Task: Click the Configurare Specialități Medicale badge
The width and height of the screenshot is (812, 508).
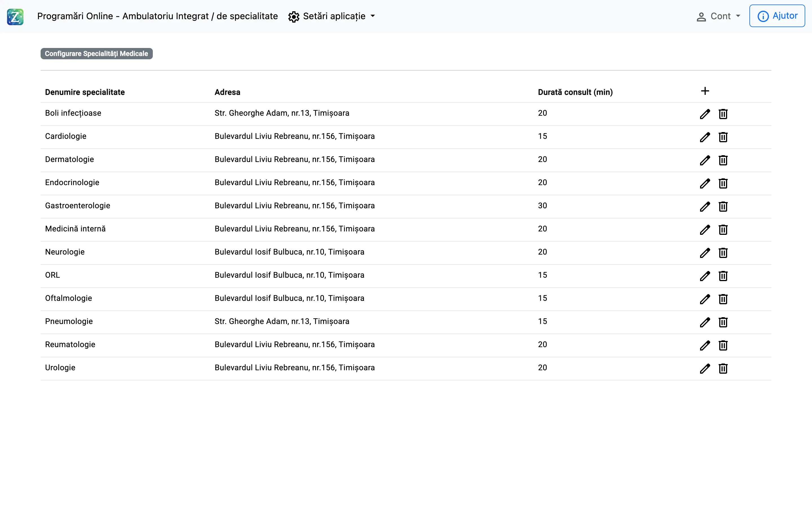Action: point(97,54)
